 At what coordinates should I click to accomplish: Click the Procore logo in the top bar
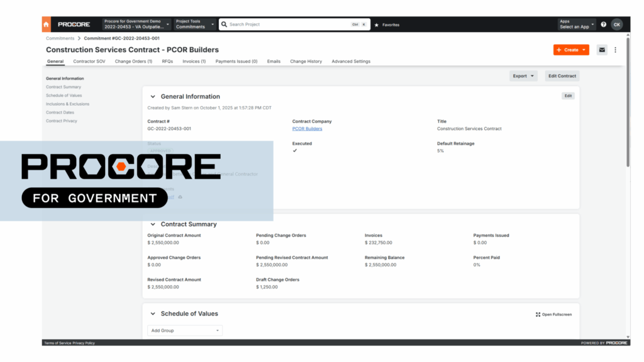(x=73, y=24)
